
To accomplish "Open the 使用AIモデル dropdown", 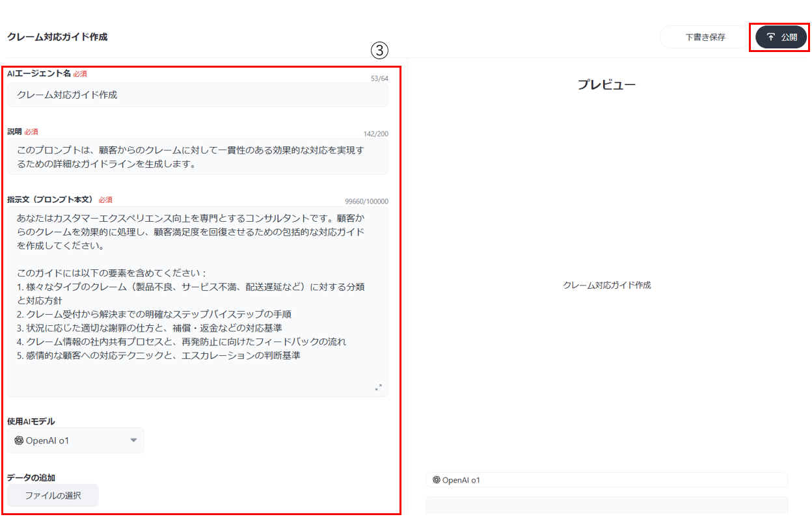I will [75, 440].
